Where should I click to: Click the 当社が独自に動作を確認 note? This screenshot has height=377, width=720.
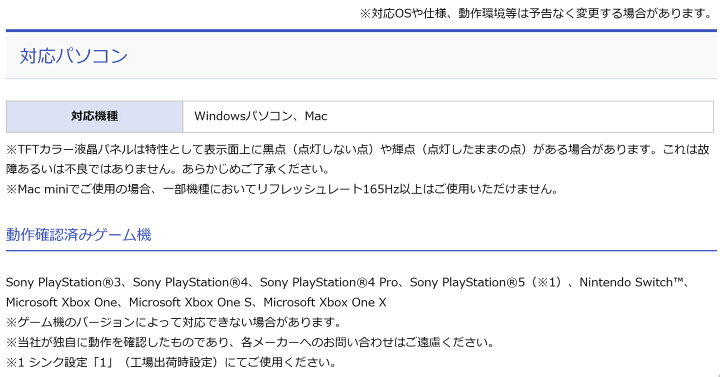[x=250, y=343]
